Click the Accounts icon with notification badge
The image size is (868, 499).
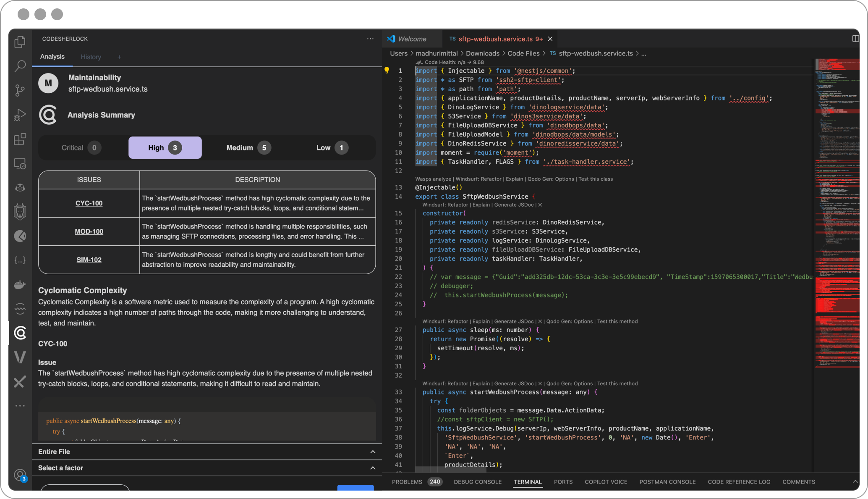[x=20, y=475]
